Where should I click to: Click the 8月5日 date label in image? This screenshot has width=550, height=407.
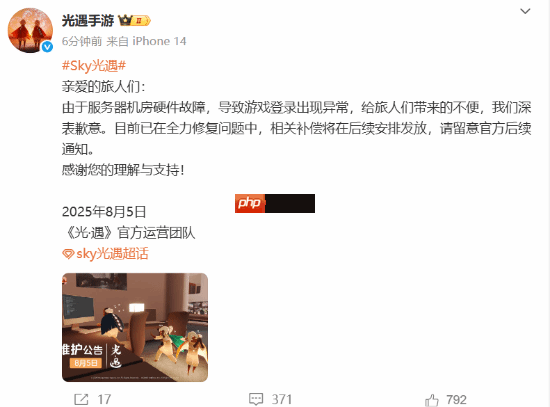(86, 363)
